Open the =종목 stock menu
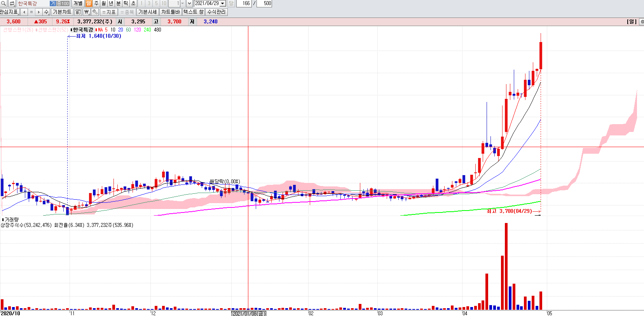The image size is (644, 316). [x=127, y=12]
